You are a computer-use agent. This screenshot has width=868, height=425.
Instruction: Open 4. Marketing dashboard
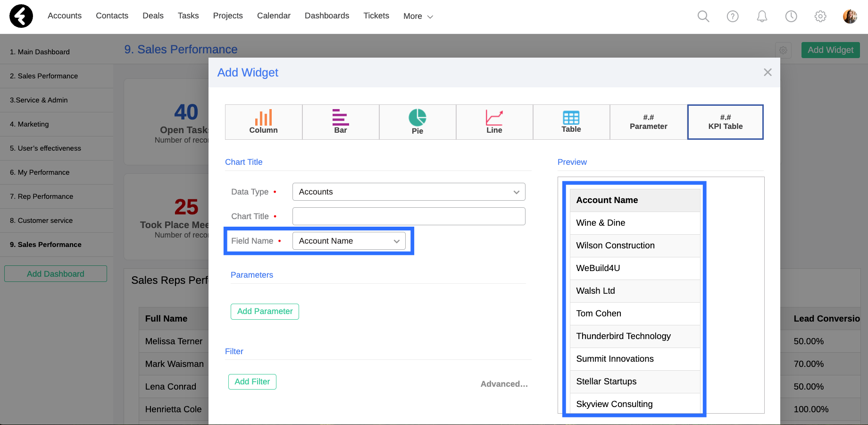(57, 124)
